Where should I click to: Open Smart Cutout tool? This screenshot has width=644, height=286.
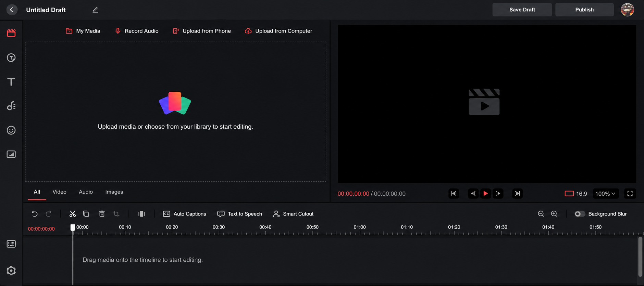pos(293,214)
